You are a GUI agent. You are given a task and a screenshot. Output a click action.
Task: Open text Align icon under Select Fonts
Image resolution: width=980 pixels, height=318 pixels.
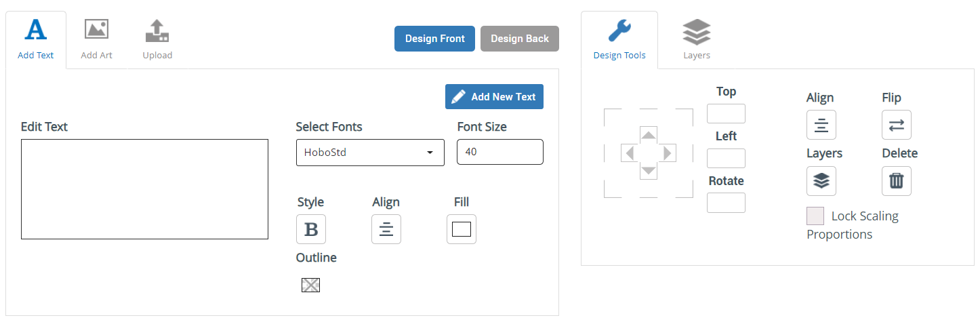point(386,229)
